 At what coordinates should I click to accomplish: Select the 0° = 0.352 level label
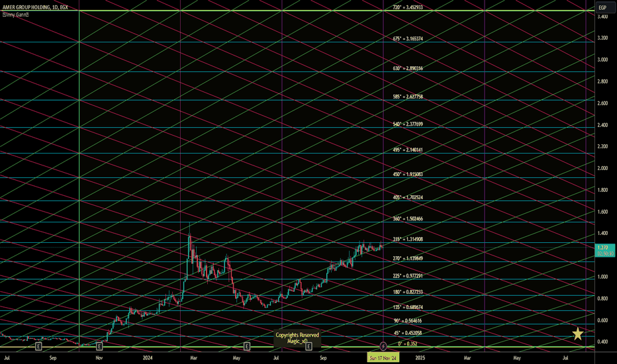(407, 344)
